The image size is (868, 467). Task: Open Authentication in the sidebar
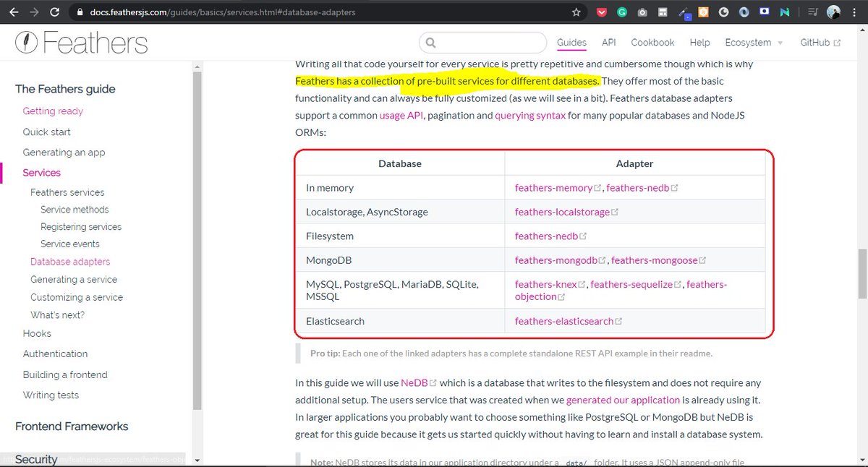coord(55,354)
